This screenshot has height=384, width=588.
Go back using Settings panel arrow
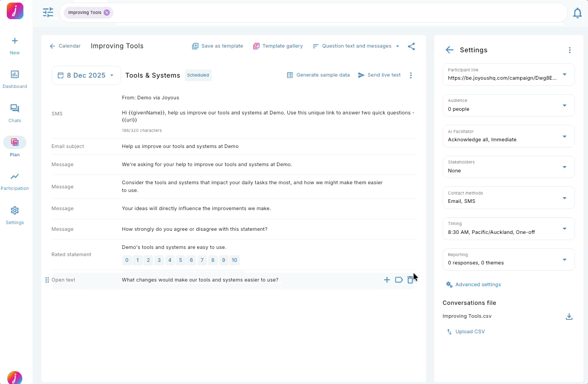click(449, 50)
